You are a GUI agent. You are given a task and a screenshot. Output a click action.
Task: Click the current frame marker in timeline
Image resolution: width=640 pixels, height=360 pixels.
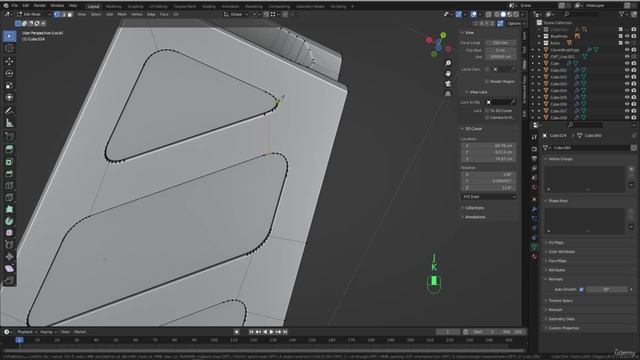coord(19,340)
